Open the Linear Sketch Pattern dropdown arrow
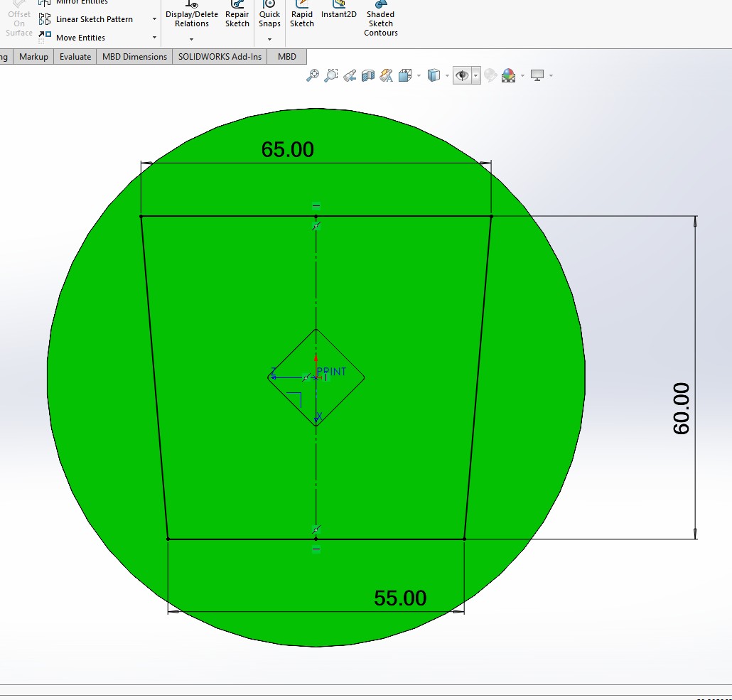This screenshot has height=700, width=732. (x=154, y=19)
